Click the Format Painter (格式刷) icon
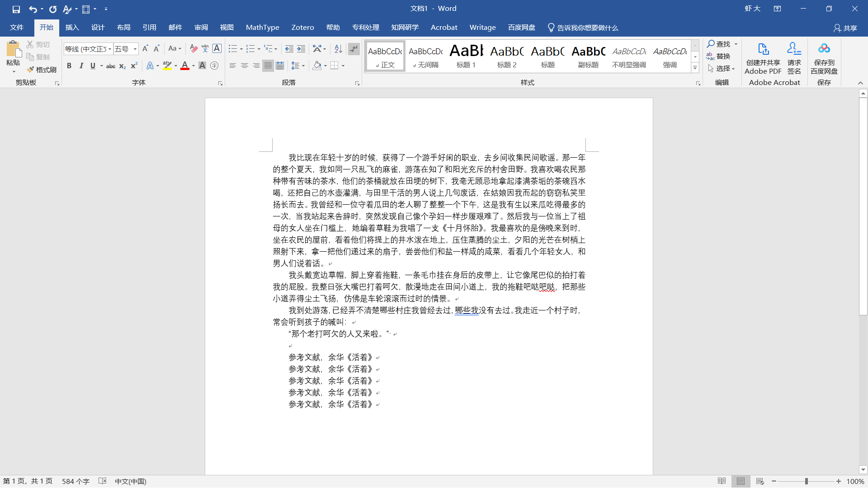Viewport: 868px width, 488px height. (x=31, y=70)
